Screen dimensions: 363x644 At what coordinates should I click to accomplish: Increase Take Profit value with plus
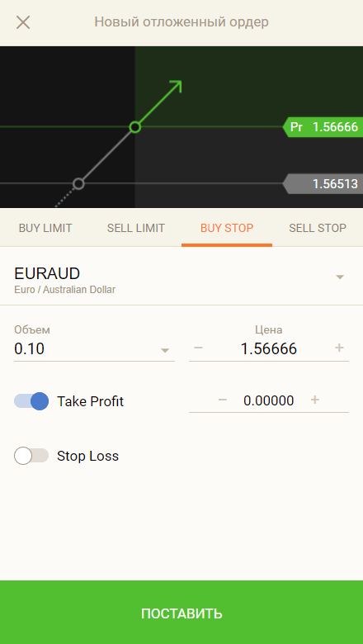click(314, 400)
